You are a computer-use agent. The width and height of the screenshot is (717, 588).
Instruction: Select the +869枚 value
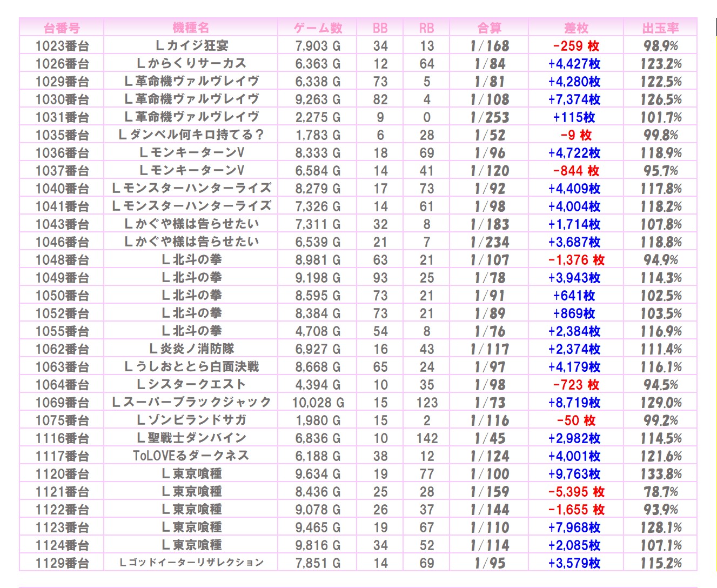[574, 313]
